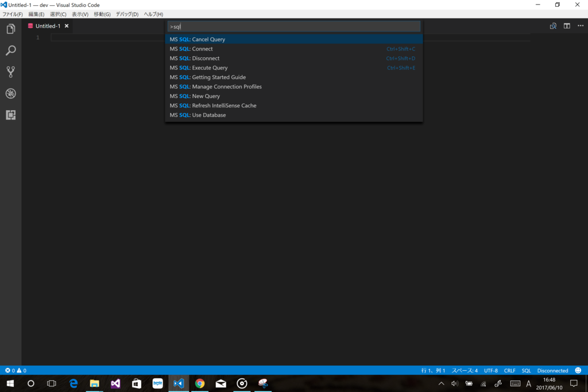The image size is (588, 392).
Task: Open the Action Center notification icon
Action: click(574, 383)
